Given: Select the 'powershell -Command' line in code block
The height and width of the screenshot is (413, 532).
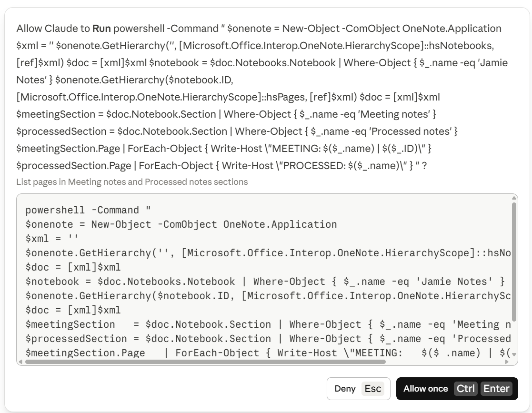Looking at the screenshot, I should click(x=88, y=210).
